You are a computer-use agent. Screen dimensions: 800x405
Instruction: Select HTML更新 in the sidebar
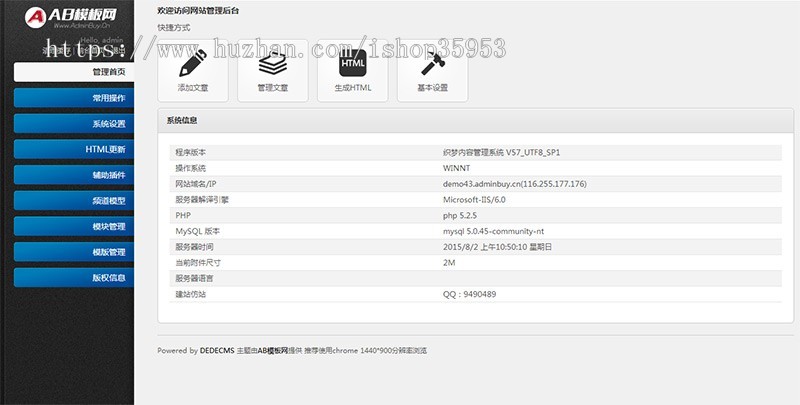pyautogui.click(x=74, y=149)
